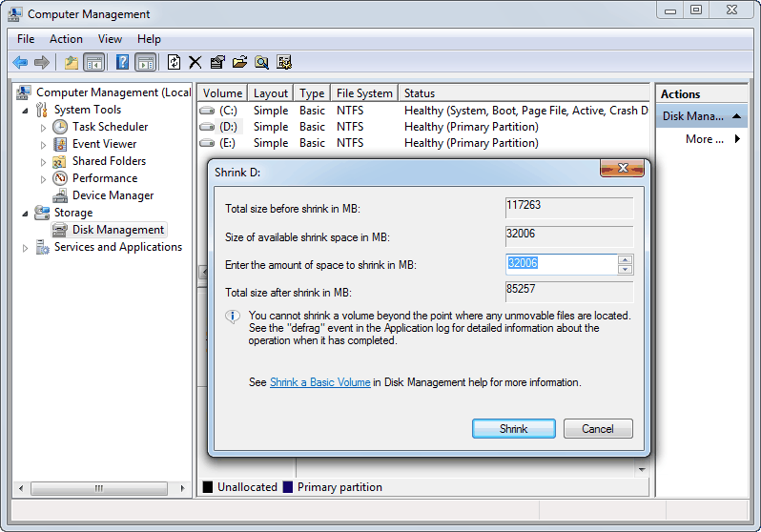Image resolution: width=761 pixels, height=532 pixels.
Task: Decrease shrink amount with down spinner arrow
Action: 626,270
